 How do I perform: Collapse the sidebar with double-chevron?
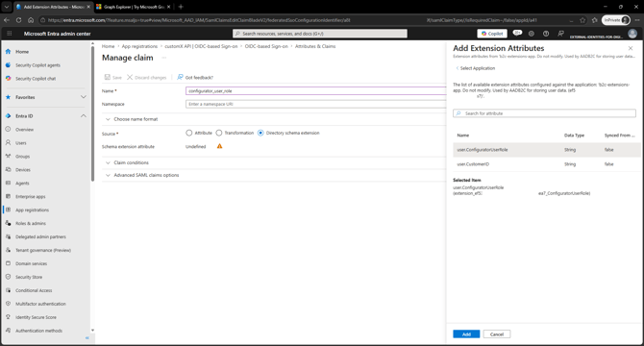tap(87, 337)
